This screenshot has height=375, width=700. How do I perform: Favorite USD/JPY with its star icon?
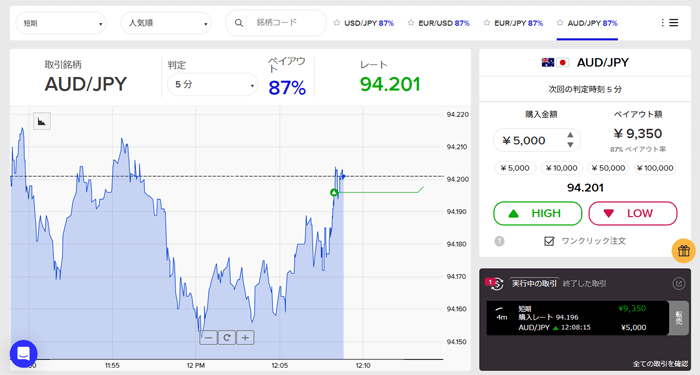click(x=337, y=23)
